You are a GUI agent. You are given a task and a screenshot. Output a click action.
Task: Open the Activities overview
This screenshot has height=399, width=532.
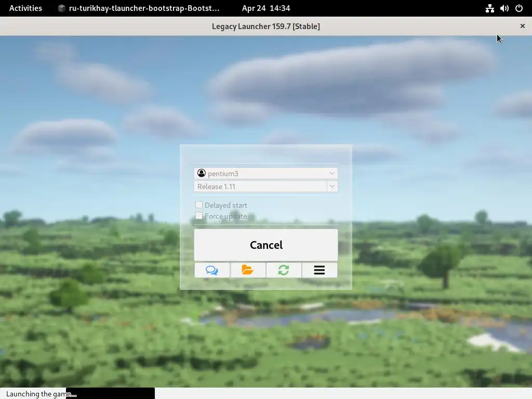point(25,8)
